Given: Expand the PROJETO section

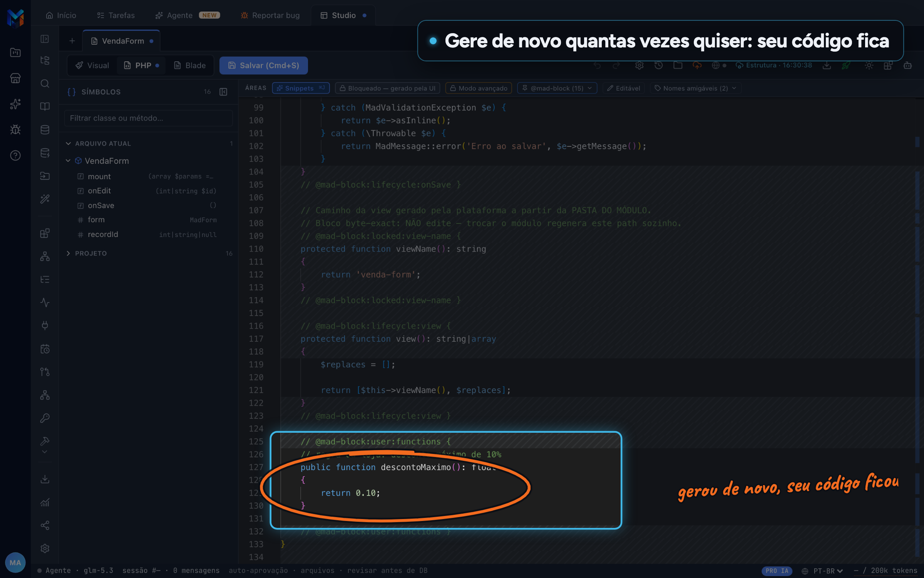Looking at the screenshot, I should [69, 253].
